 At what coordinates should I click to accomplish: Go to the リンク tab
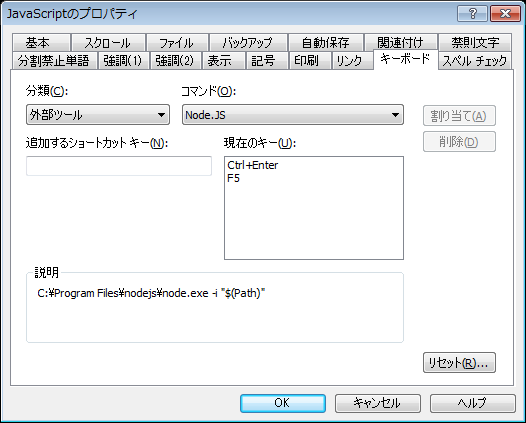[352, 60]
